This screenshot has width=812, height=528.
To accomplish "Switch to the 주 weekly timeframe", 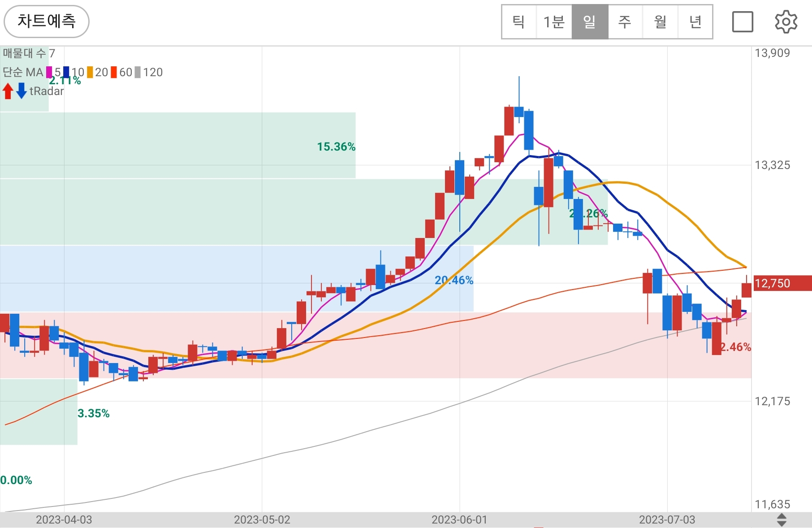I will 625,22.
